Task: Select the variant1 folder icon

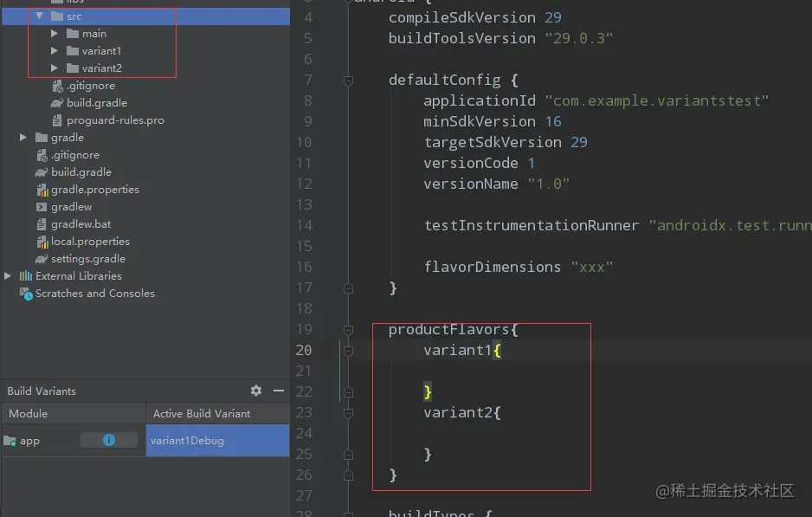Action: [x=73, y=51]
